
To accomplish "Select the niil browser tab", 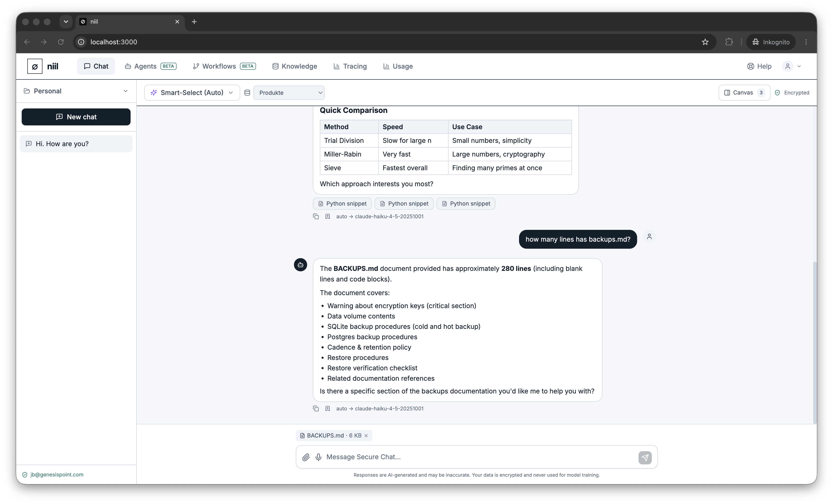I will pos(130,22).
